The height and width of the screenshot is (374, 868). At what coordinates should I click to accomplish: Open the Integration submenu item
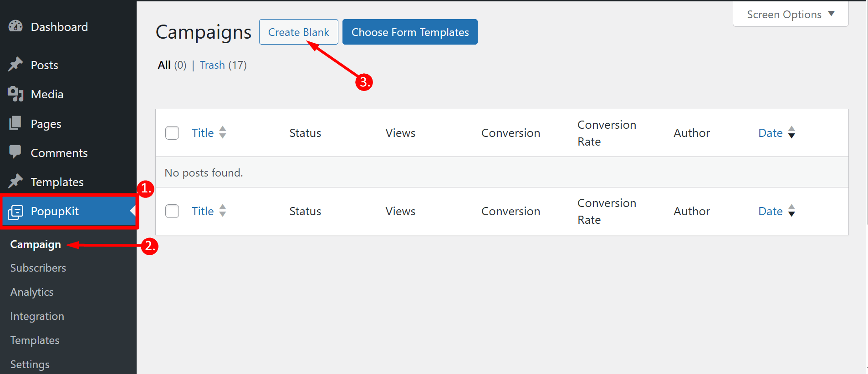click(x=37, y=316)
